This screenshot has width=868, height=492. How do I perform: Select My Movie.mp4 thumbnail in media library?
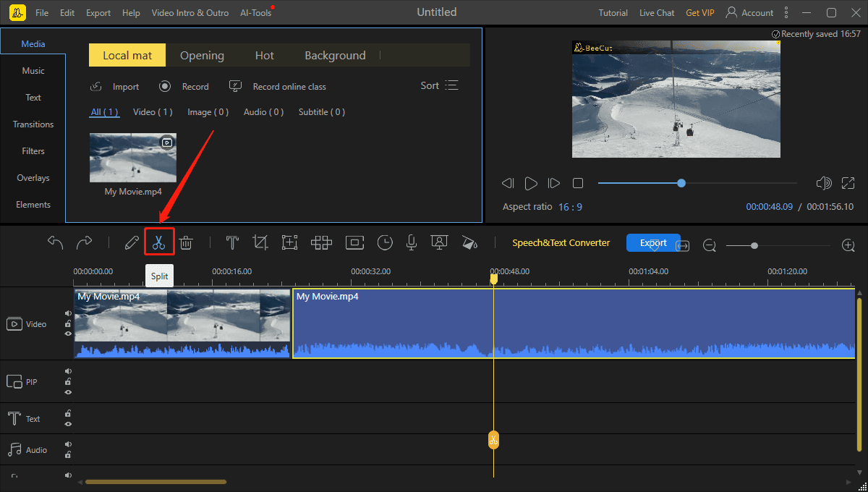pyautogui.click(x=133, y=158)
